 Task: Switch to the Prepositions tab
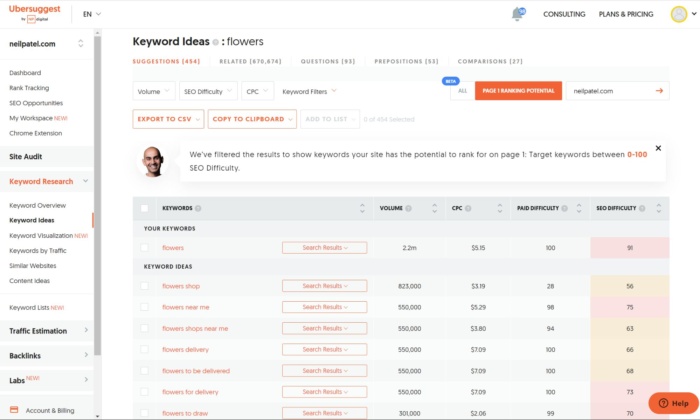[406, 62]
